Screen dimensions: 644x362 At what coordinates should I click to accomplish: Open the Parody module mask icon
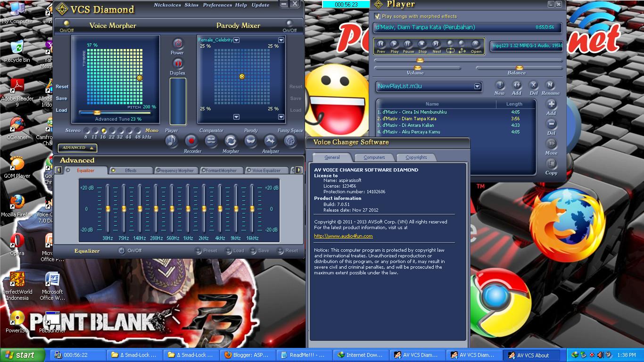point(250,140)
